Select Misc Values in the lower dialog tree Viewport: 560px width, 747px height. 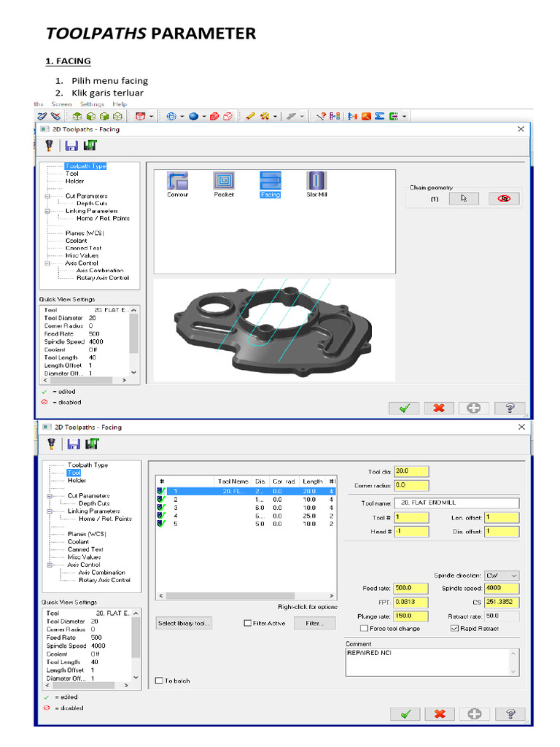tap(85, 557)
